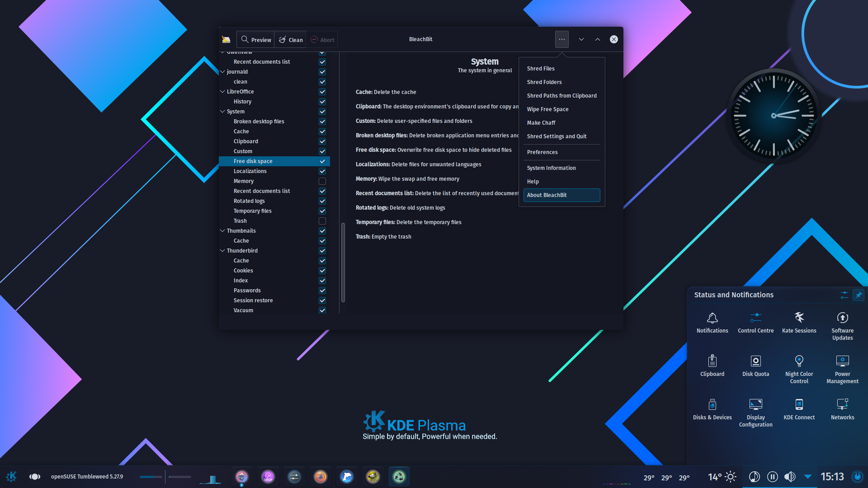
Task: Open System Information menu entry
Action: (561, 168)
